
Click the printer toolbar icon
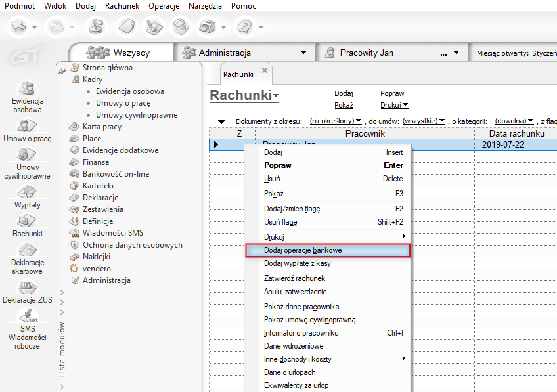tap(209, 27)
